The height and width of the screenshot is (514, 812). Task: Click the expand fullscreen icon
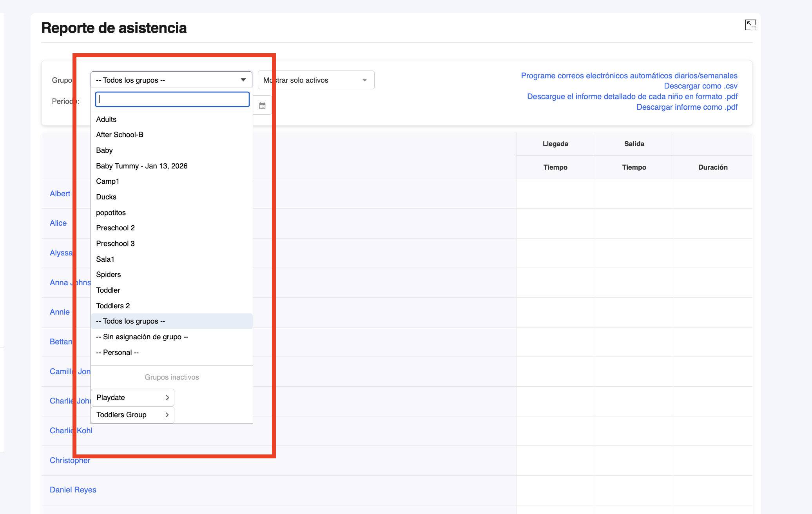750,25
